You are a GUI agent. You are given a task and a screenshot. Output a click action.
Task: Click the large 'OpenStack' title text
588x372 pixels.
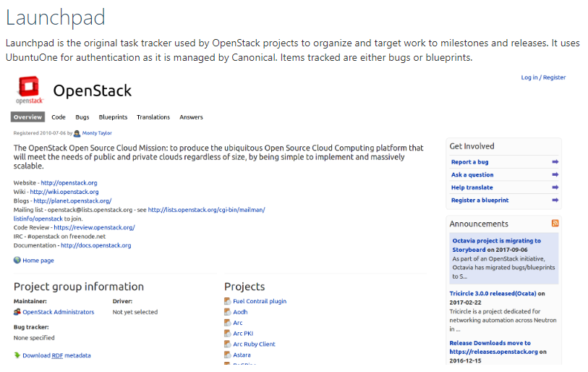tap(93, 91)
